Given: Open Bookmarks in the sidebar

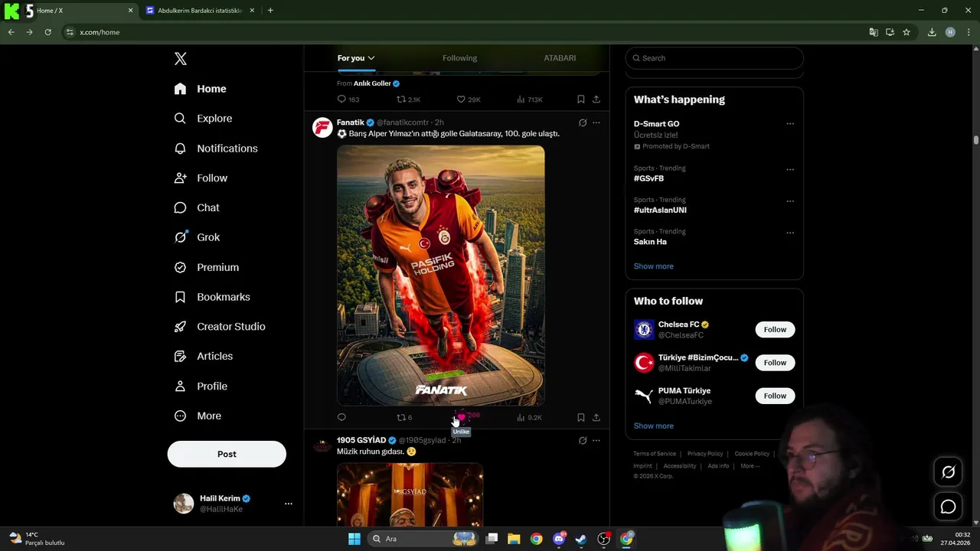Looking at the screenshot, I should (212, 297).
